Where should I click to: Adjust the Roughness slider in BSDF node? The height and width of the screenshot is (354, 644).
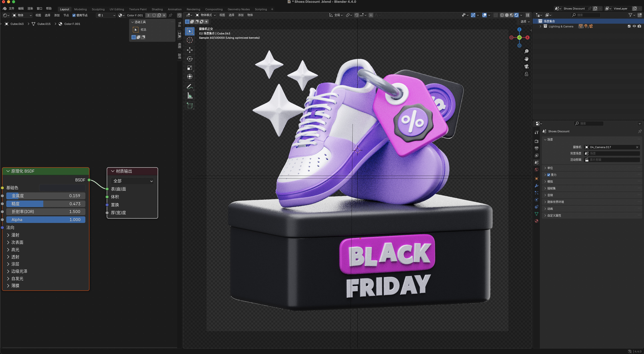click(46, 204)
